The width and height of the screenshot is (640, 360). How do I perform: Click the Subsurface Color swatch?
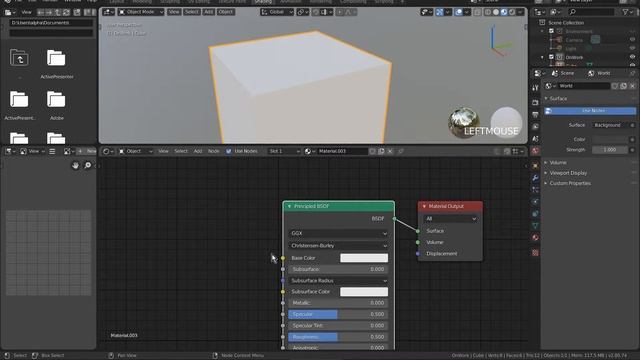(364, 292)
